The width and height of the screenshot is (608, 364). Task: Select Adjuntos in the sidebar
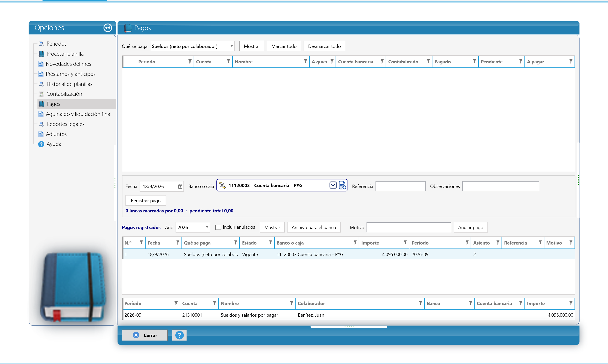[56, 134]
